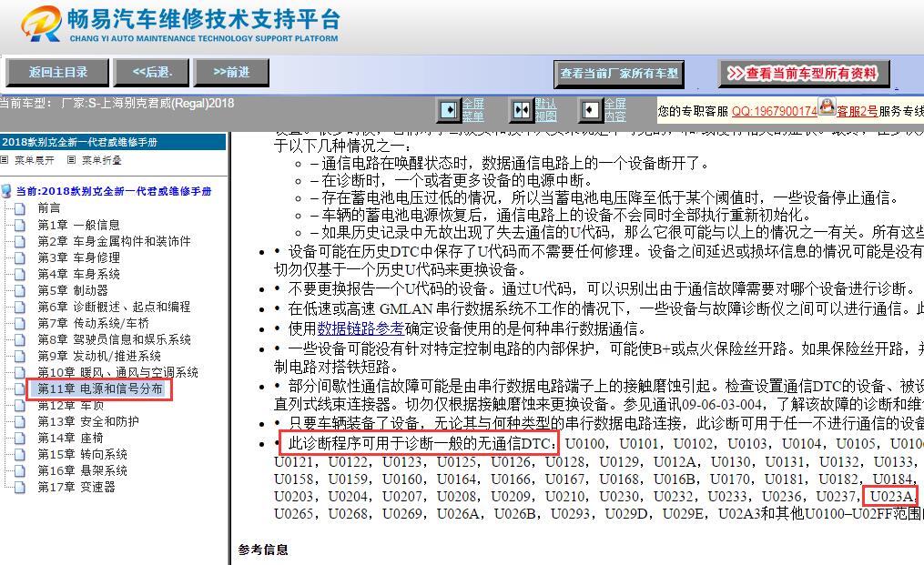
Task: Open 第16章 悬架系统
Action: pos(82,470)
